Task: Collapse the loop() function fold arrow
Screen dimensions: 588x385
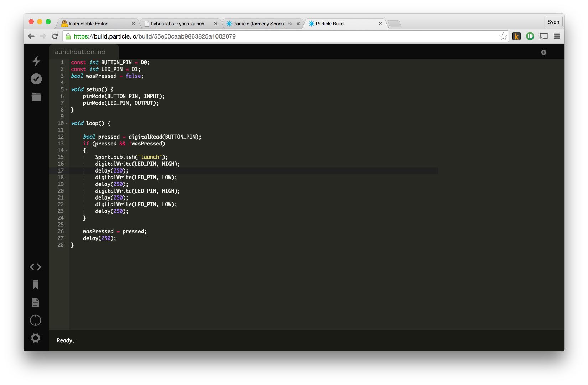Action: (66, 123)
